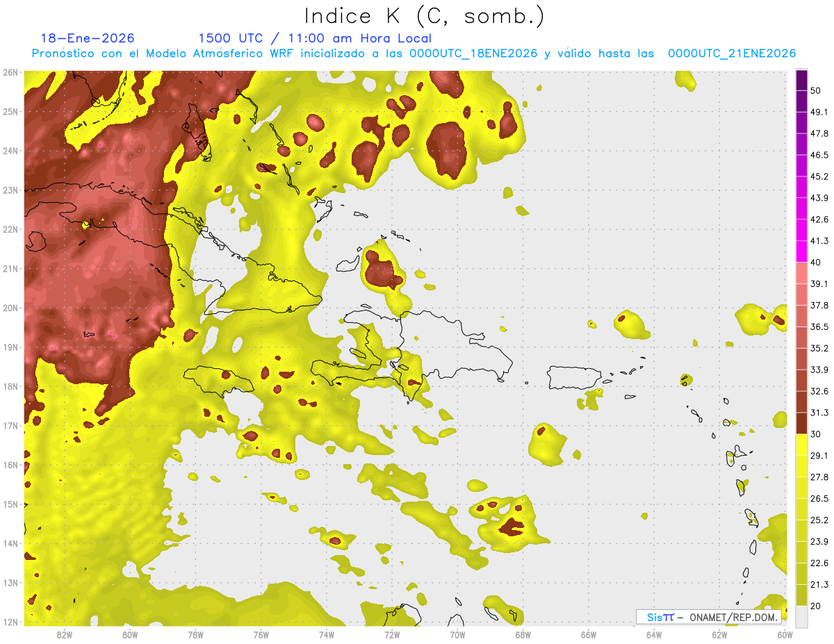Click the "40" color scale label

click(x=817, y=263)
